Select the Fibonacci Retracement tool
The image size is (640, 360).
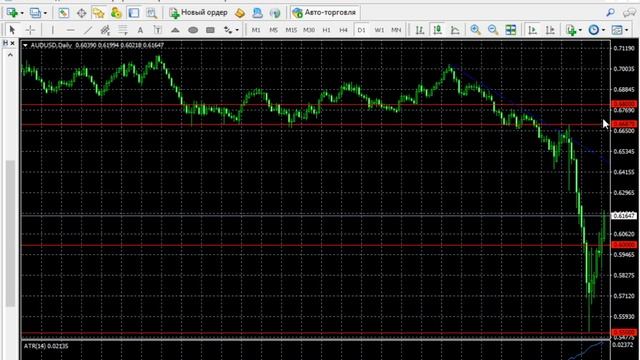(x=122, y=30)
